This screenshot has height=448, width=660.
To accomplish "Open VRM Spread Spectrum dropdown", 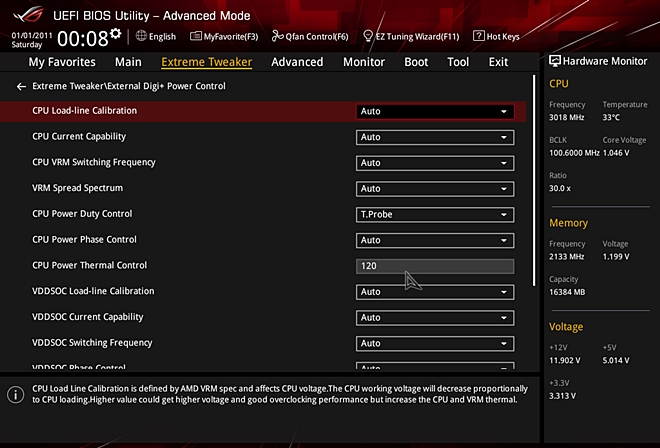I will coord(435,189).
